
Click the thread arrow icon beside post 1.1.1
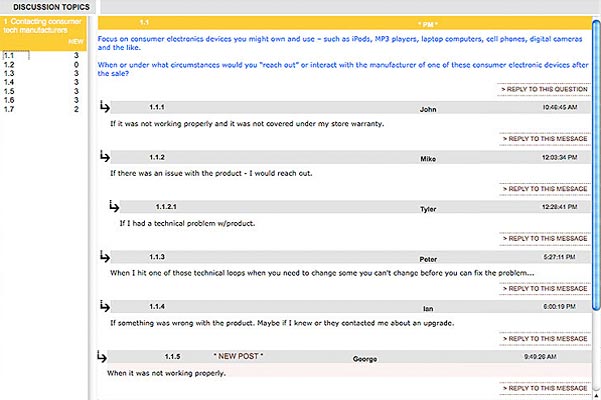pos(106,106)
